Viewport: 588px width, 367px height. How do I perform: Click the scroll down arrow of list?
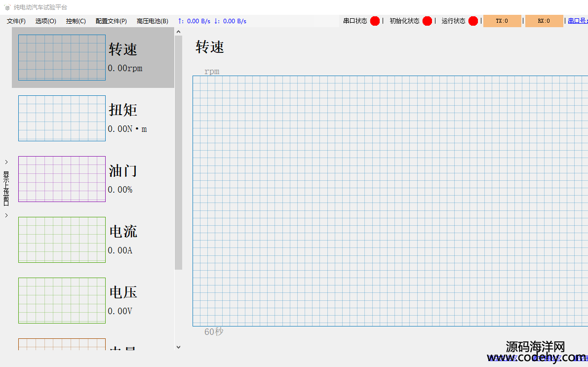(x=179, y=347)
